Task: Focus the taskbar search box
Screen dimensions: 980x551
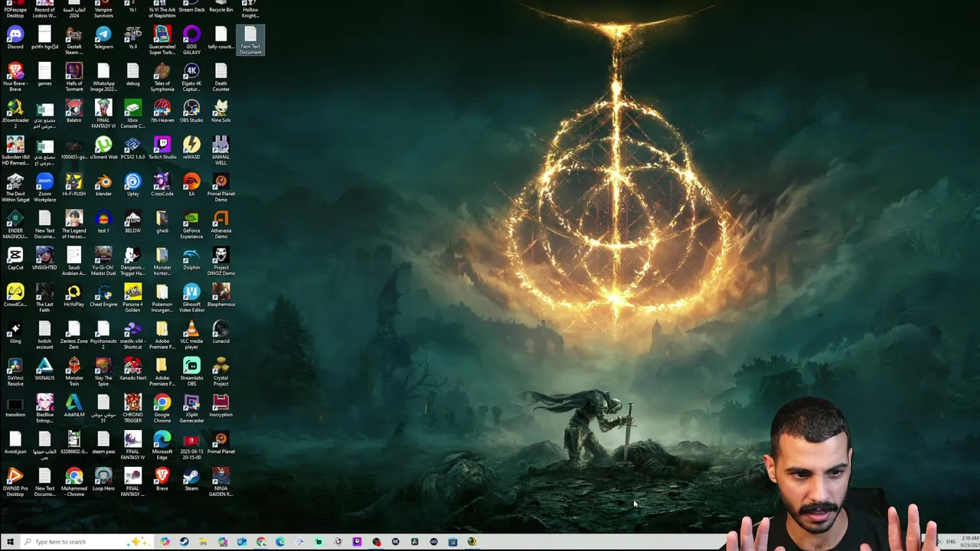Action: tap(86, 542)
